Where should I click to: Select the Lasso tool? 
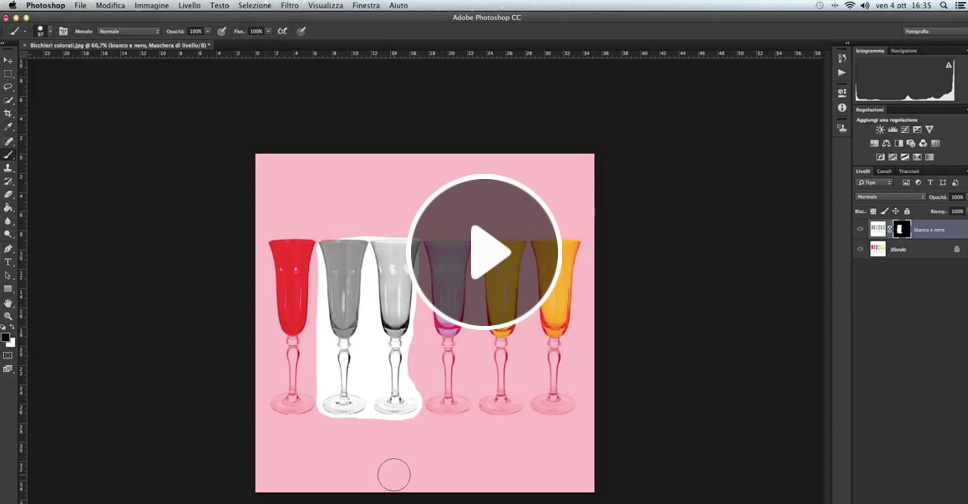pyautogui.click(x=8, y=87)
